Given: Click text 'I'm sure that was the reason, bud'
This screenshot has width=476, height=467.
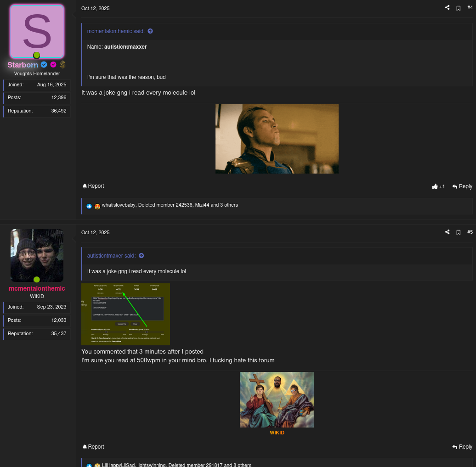Looking at the screenshot, I should [126, 77].
